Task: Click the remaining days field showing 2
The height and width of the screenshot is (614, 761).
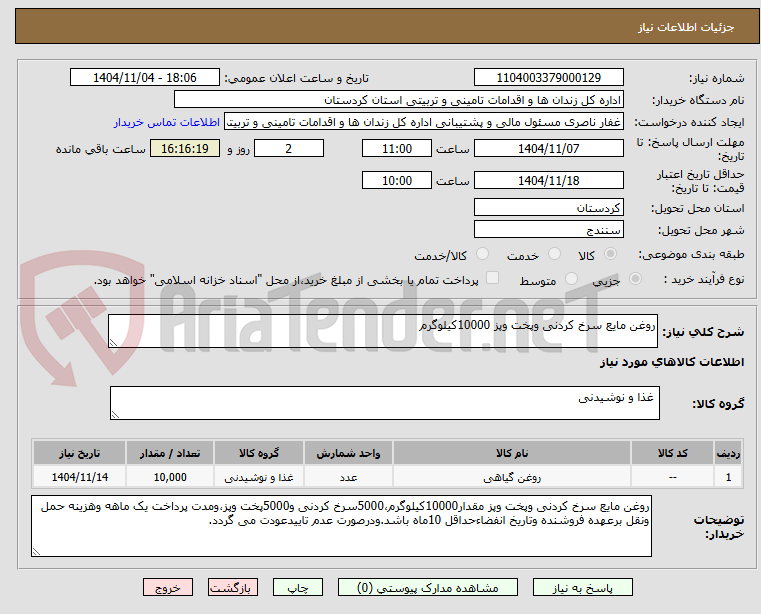Action: [x=289, y=149]
